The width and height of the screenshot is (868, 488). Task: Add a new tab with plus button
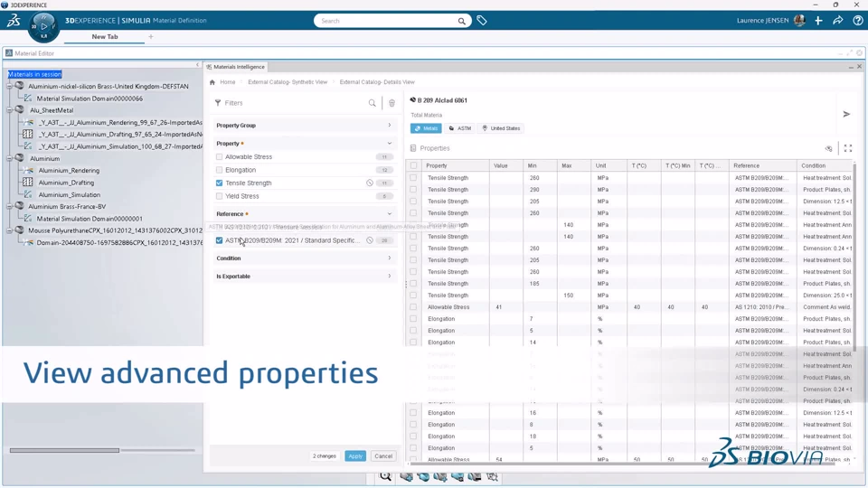pyautogui.click(x=151, y=36)
